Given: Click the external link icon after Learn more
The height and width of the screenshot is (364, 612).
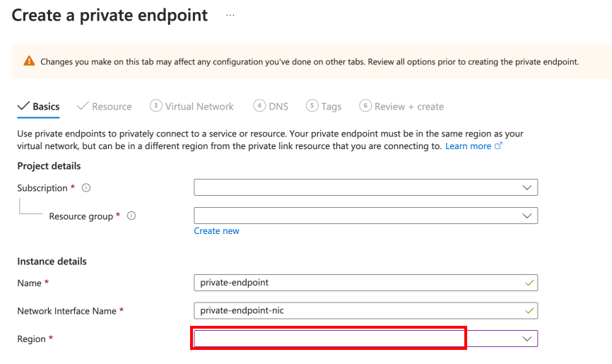Looking at the screenshot, I should click(499, 146).
